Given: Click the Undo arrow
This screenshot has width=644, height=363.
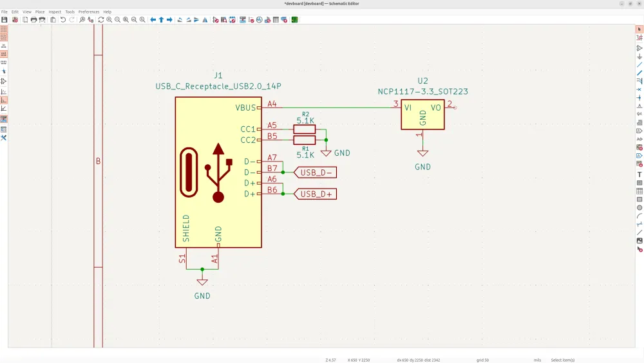Looking at the screenshot, I should click(63, 20).
